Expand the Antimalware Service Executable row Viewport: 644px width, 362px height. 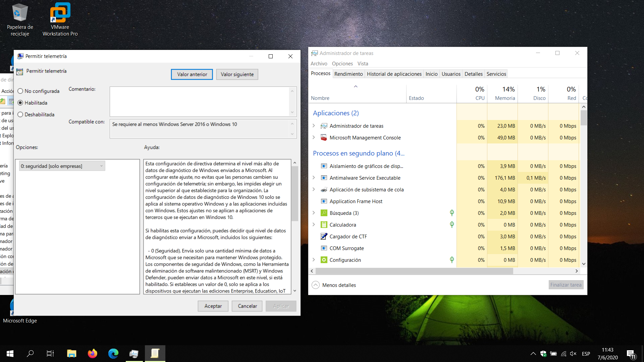tap(314, 178)
